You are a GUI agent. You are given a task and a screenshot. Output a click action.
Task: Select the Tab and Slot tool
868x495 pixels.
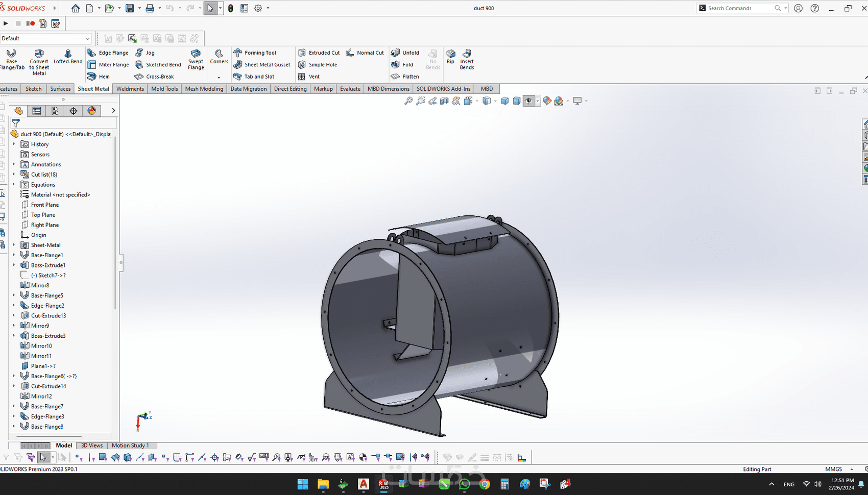(x=254, y=77)
